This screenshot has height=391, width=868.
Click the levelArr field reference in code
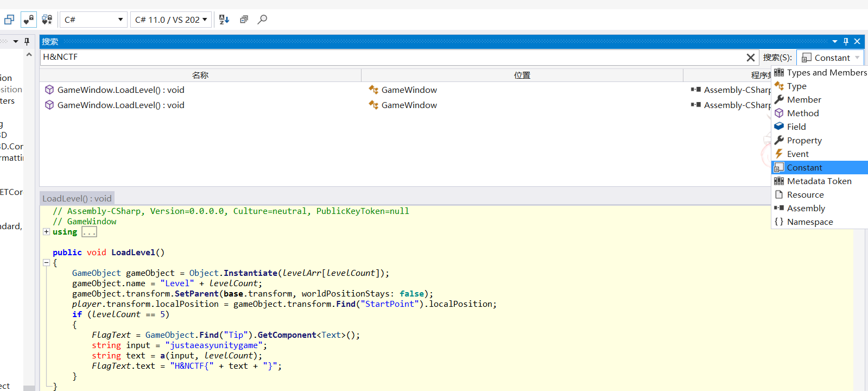click(302, 273)
